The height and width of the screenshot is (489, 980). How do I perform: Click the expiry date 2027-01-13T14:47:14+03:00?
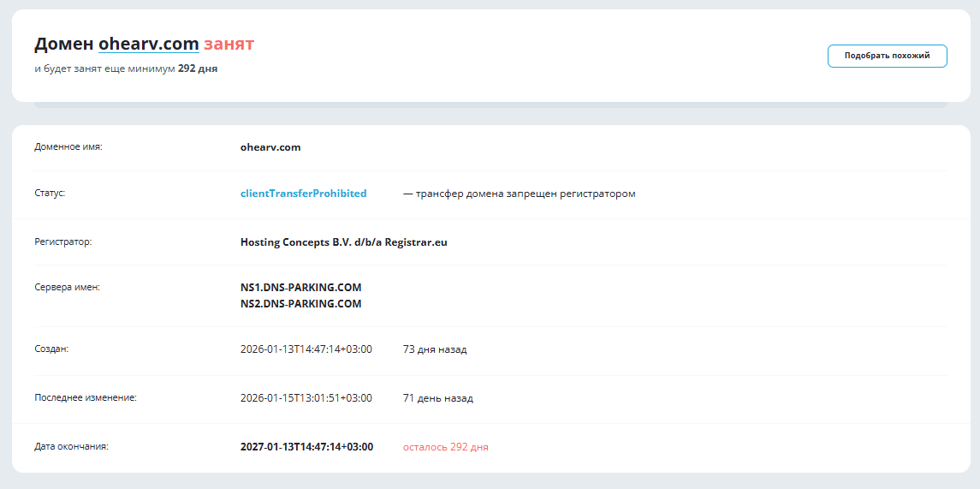[x=307, y=447]
